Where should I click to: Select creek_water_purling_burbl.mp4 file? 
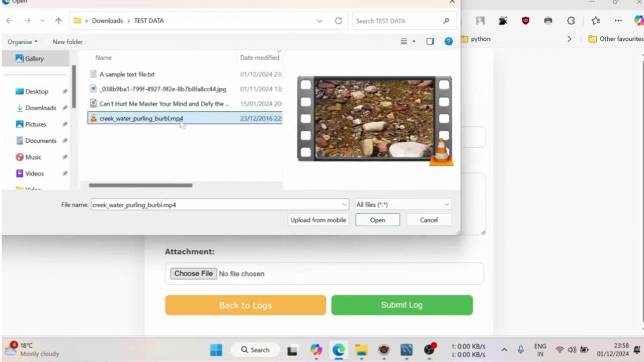coord(185,119)
